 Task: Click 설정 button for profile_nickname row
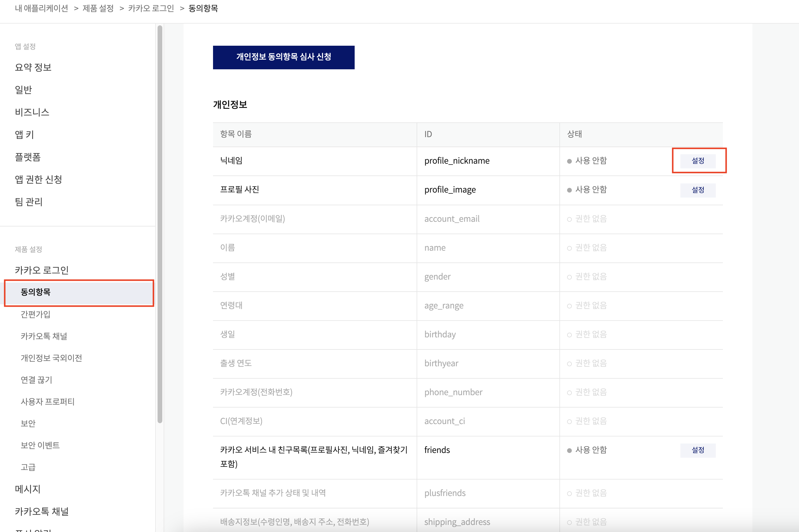(x=698, y=160)
